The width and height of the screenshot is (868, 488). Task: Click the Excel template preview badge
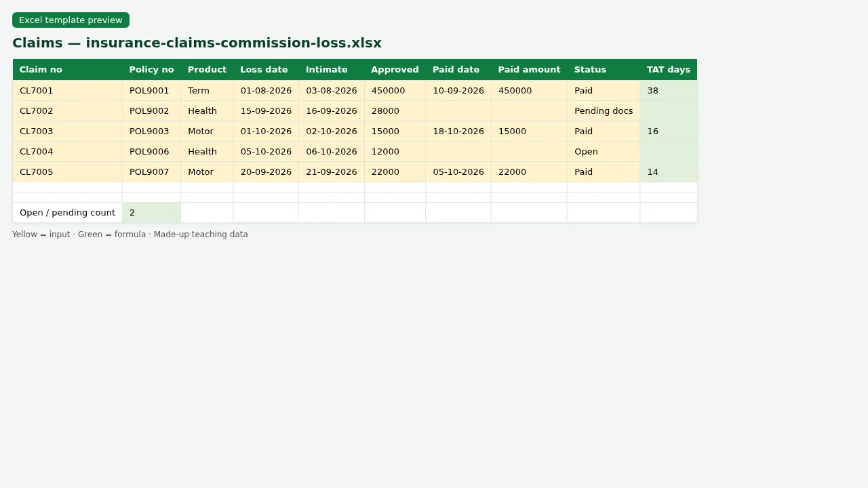coord(71,20)
